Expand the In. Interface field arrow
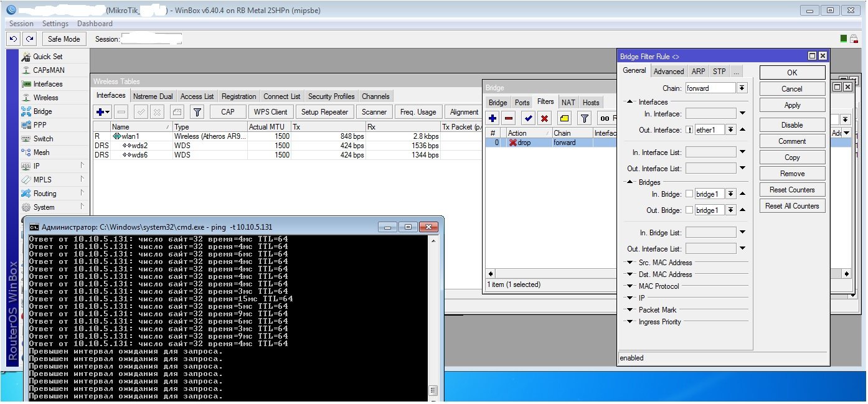 point(742,113)
